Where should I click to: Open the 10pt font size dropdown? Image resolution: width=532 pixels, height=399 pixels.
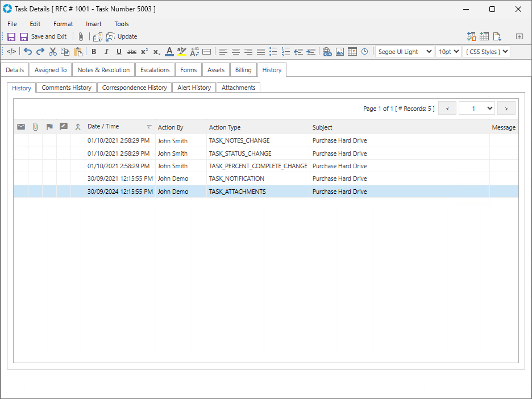click(448, 52)
